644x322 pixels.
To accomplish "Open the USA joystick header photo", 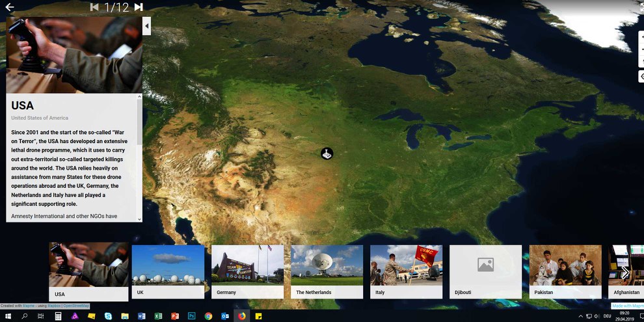I will (x=74, y=55).
